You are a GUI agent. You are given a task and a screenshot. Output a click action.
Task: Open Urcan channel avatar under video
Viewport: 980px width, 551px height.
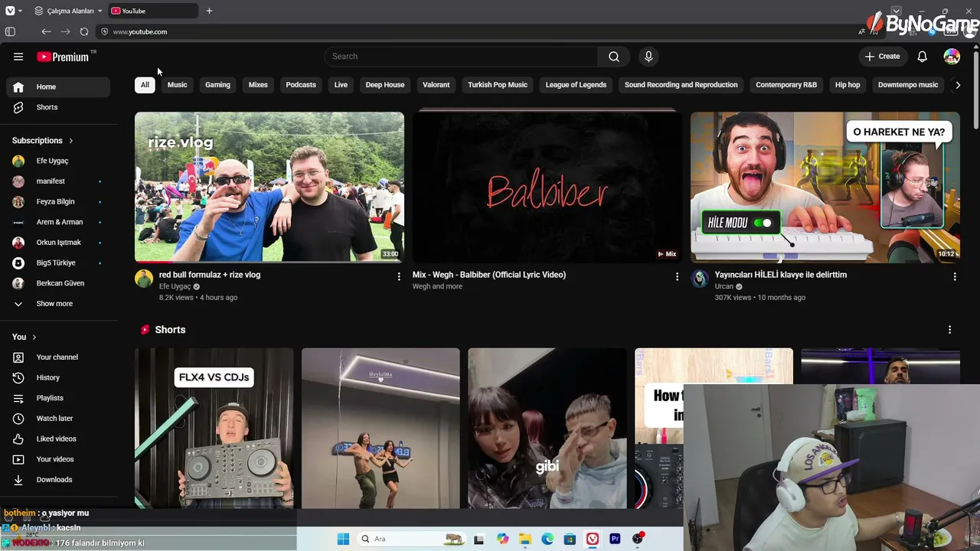pyautogui.click(x=700, y=279)
